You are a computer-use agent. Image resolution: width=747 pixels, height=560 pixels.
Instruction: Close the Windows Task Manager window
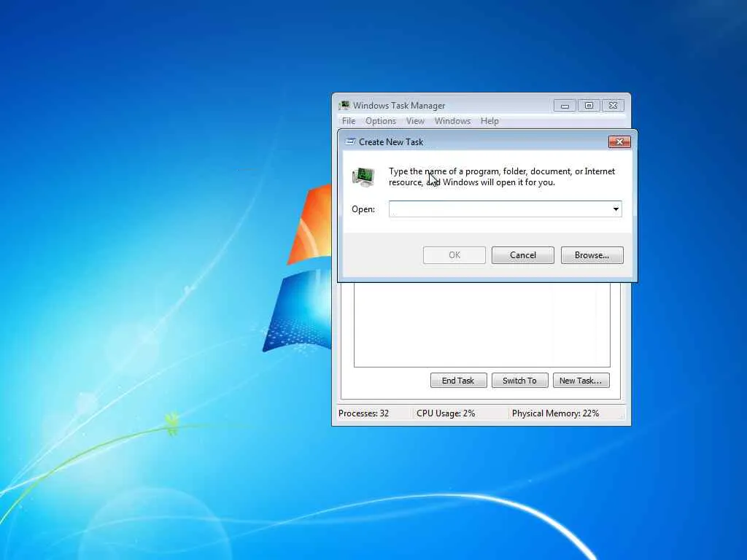pyautogui.click(x=613, y=105)
